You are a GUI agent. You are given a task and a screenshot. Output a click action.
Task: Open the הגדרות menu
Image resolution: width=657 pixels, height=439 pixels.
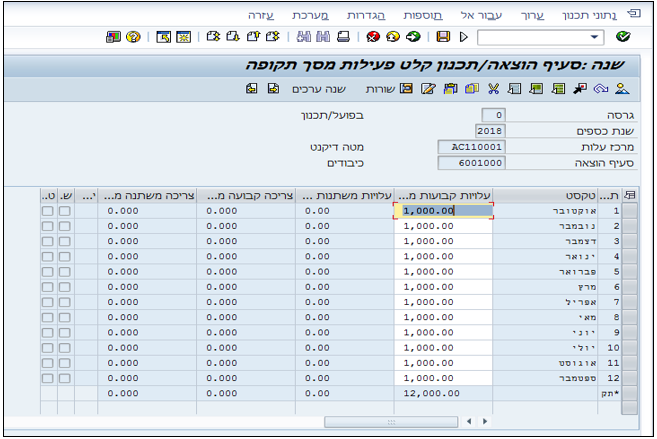pos(366,15)
